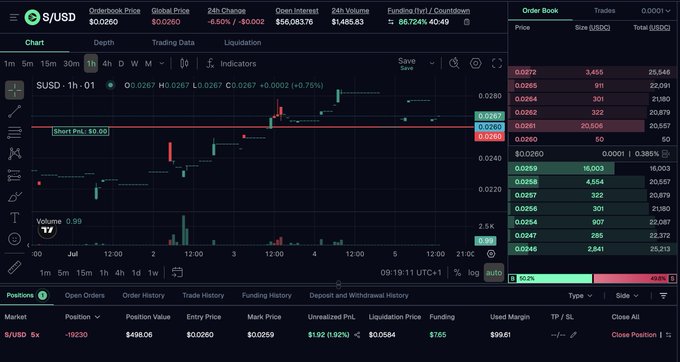This screenshot has height=362, width=680.
Task: Toggle the SUSD symbol status dot
Action: tap(111, 85)
